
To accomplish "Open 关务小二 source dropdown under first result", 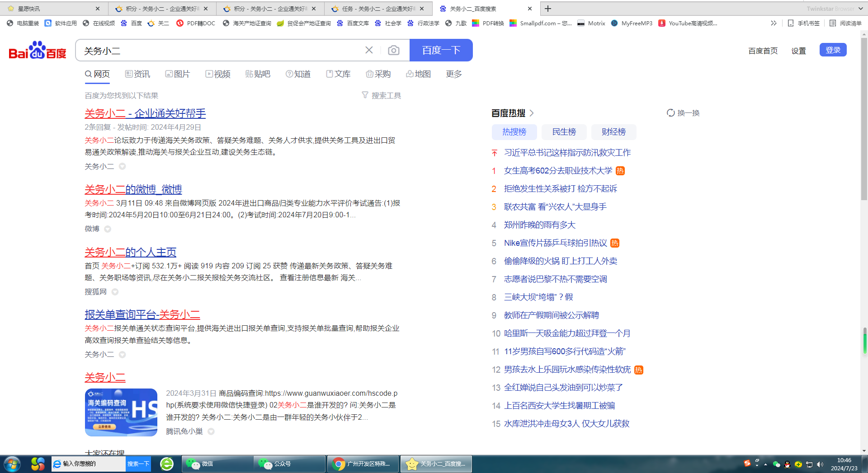I will click(x=122, y=166).
